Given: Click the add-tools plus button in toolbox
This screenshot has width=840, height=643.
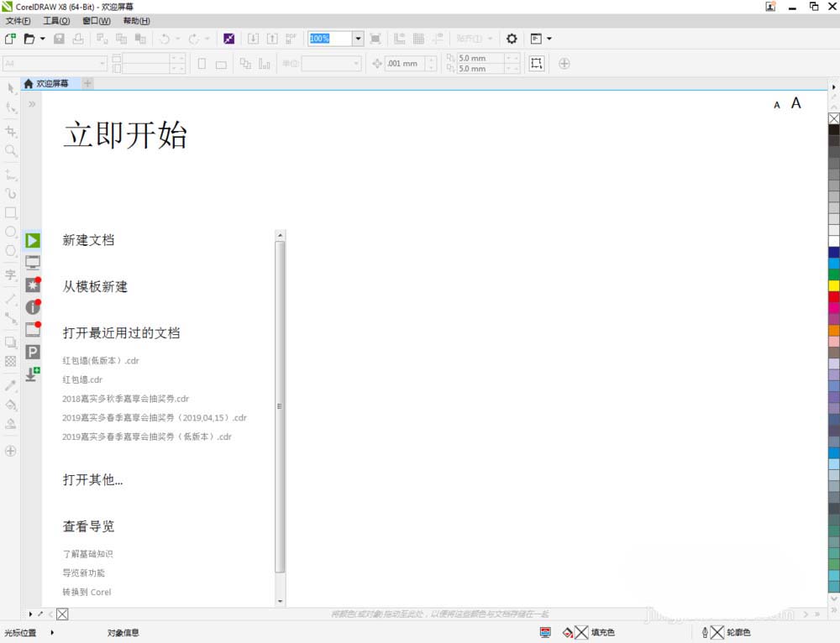Looking at the screenshot, I should (11, 451).
